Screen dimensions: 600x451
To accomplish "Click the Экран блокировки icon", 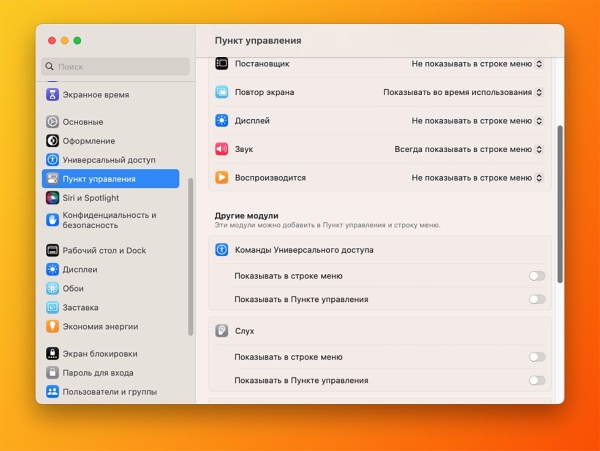I will (53, 354).
